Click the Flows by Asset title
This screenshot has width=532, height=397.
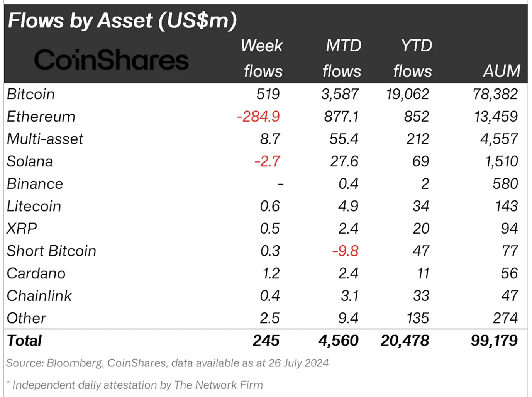122,20
